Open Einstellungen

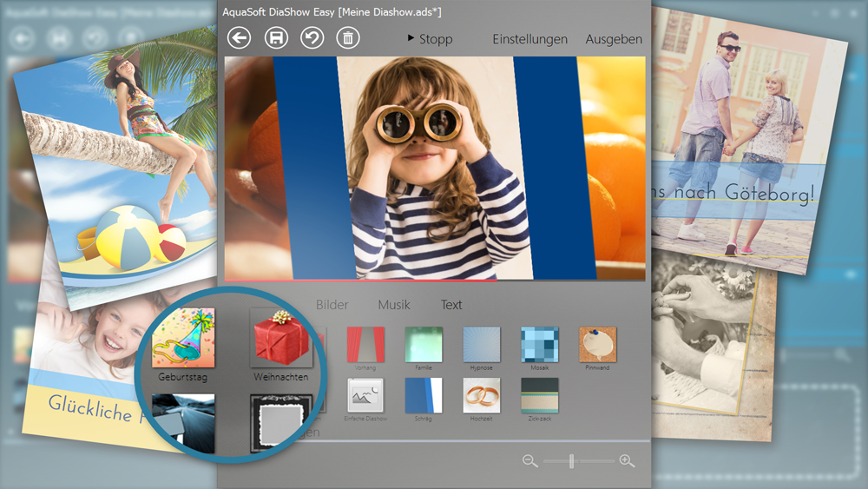pos(529,39)
